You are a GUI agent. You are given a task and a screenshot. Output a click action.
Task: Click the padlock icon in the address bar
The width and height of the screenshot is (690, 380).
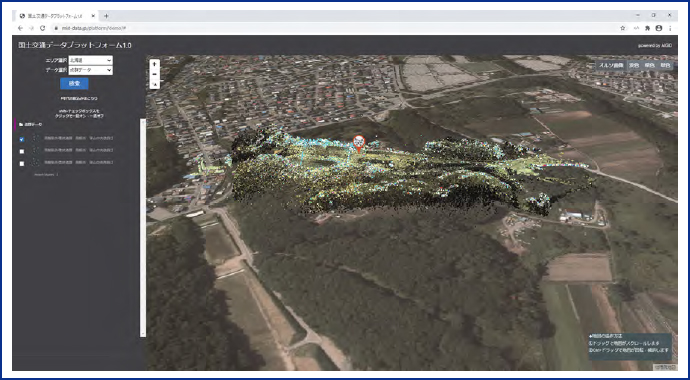pyautogui.click(x=56, y=28)
